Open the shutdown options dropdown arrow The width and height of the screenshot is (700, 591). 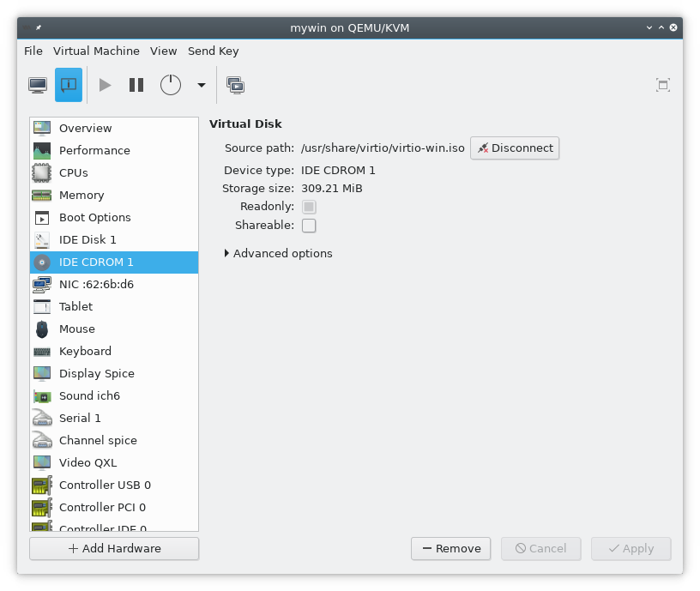202,85
